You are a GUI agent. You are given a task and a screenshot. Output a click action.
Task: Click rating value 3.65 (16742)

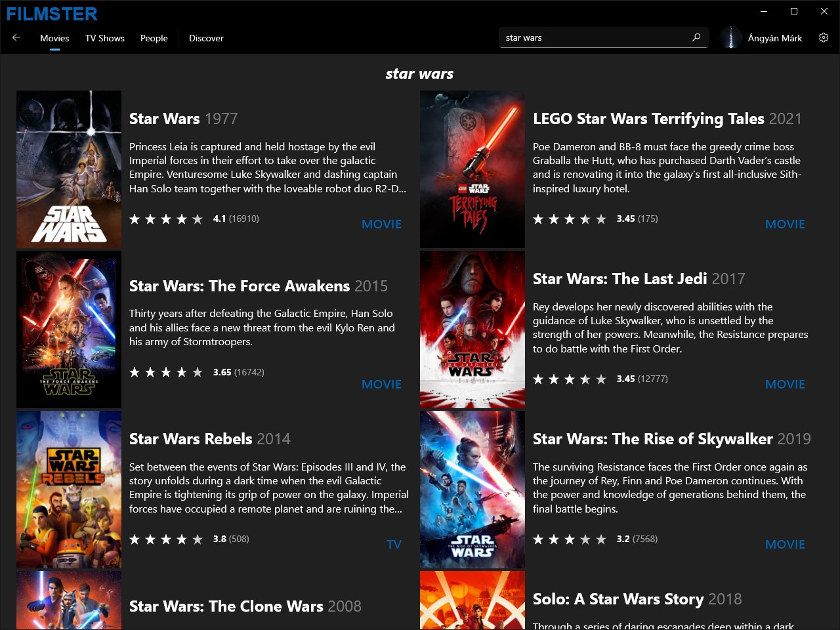coord(239,372)
